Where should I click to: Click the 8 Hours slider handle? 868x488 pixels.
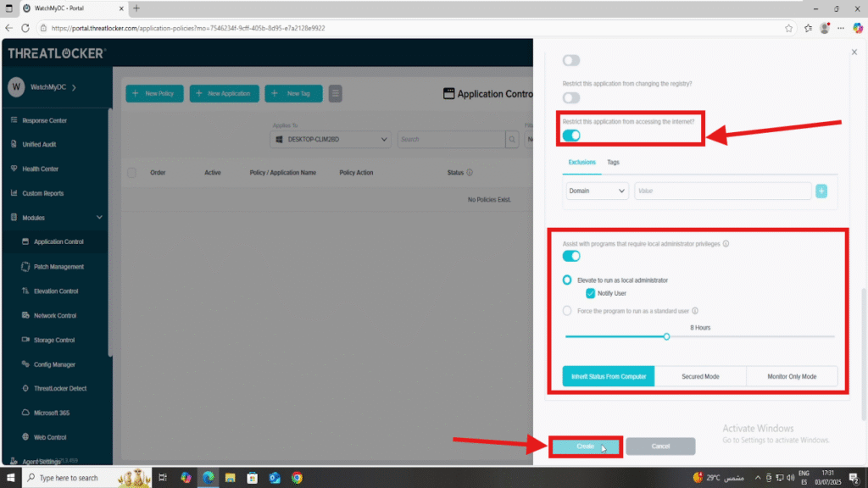coord(666,336)
